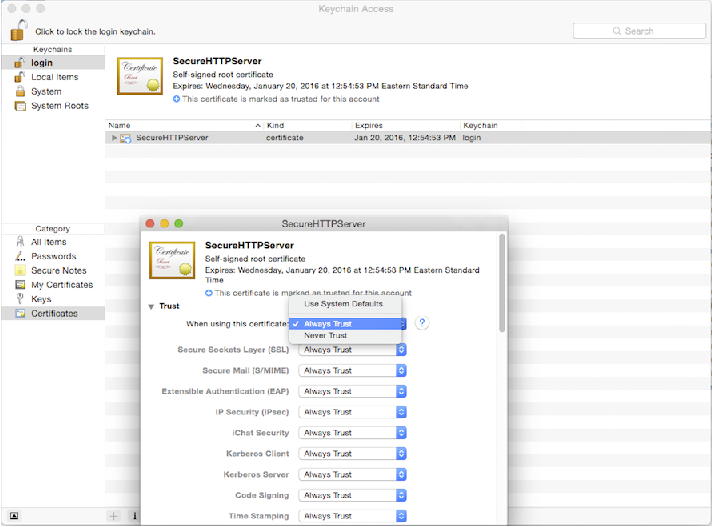Open the System Roots keychain
This screenshot has height=527, width=712.
(59, 105)
